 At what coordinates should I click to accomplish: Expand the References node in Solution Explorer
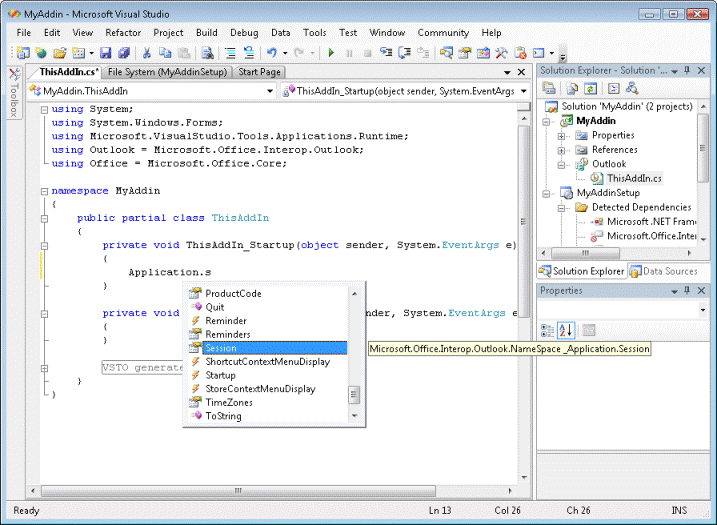(x=561, y=150)
